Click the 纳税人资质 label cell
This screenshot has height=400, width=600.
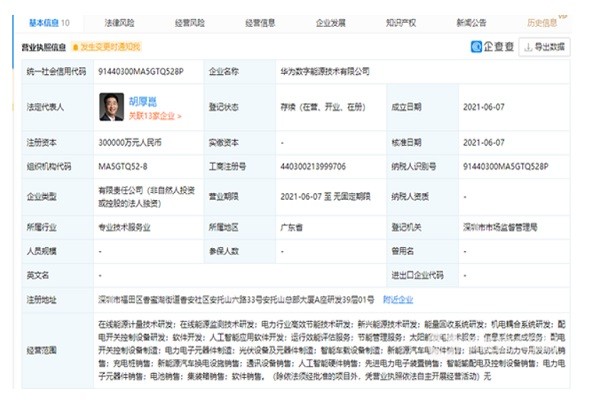click(x=422, y=197)
